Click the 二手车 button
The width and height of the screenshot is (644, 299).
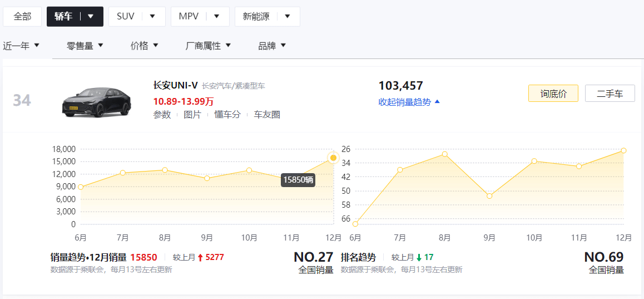[610, 94]
